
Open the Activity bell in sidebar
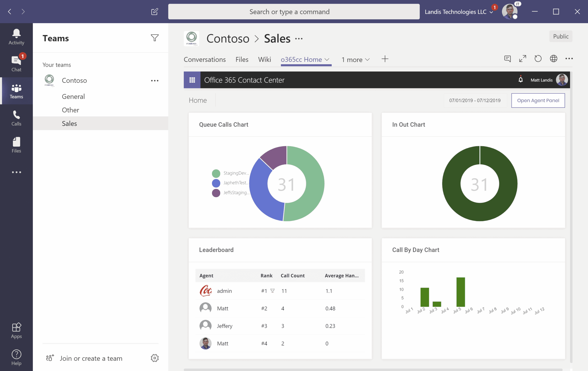tap(16, 37)
